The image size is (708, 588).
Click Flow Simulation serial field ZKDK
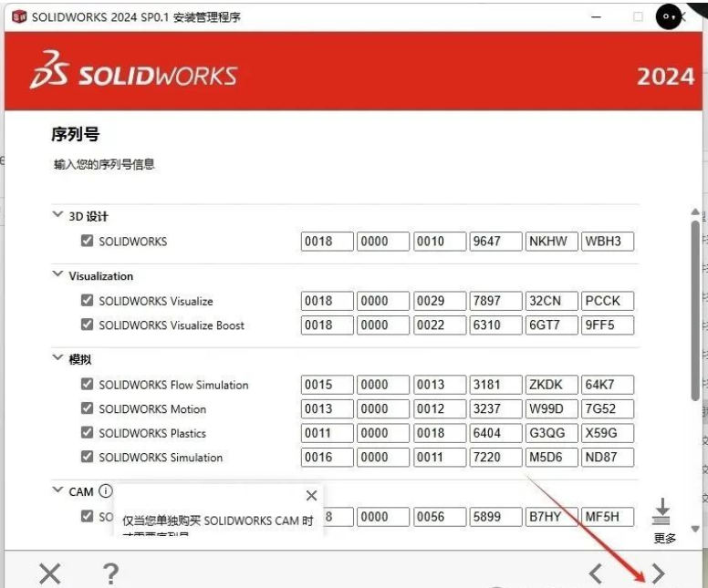pos(551,385)
